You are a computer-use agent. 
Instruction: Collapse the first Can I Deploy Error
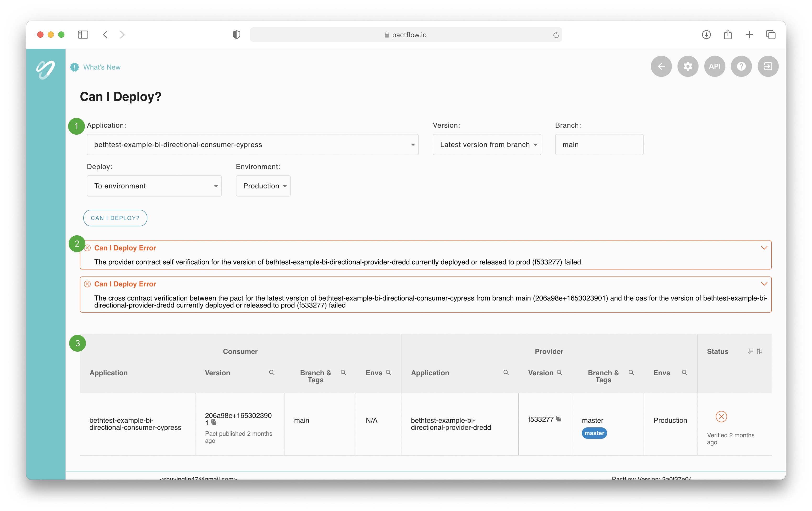click(764, 248)
